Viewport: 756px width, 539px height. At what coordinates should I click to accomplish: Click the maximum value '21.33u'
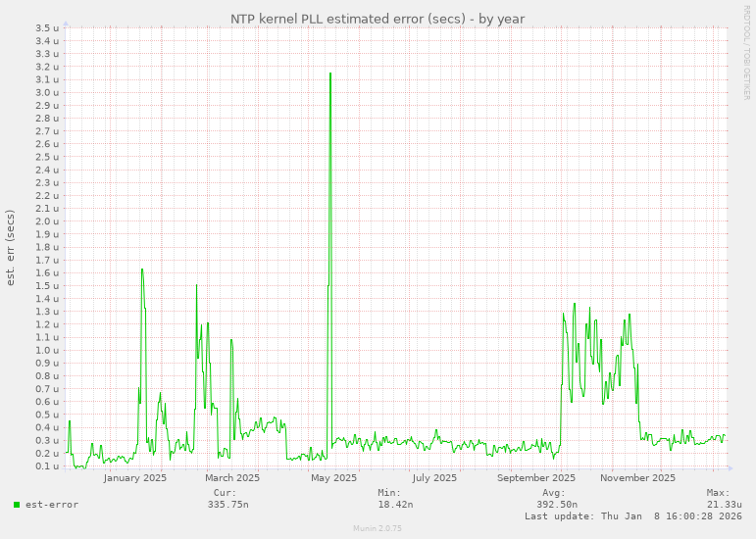[x=725, y=505]
